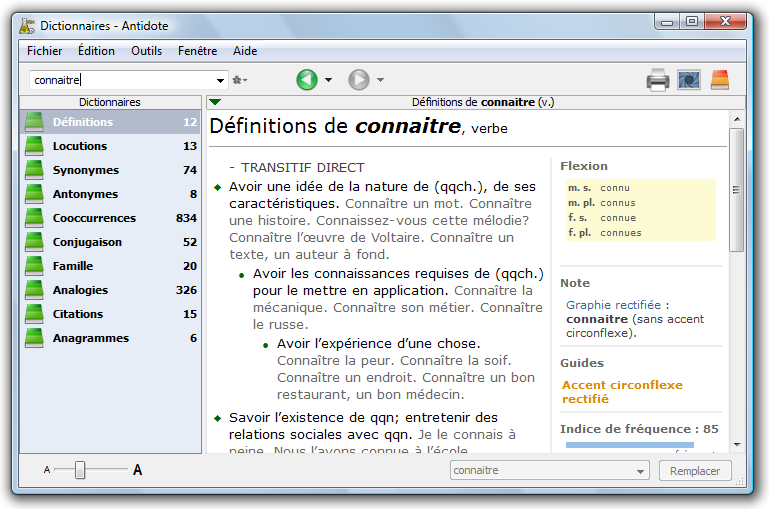
Task: Click the large A at the slider's right
Action: coord(137,470)
